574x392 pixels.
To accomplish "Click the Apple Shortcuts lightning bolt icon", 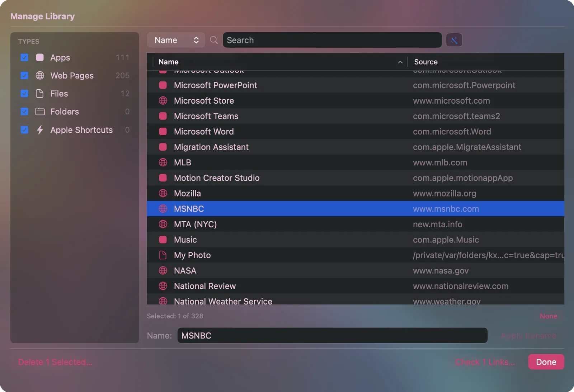I will coord(40,130).
